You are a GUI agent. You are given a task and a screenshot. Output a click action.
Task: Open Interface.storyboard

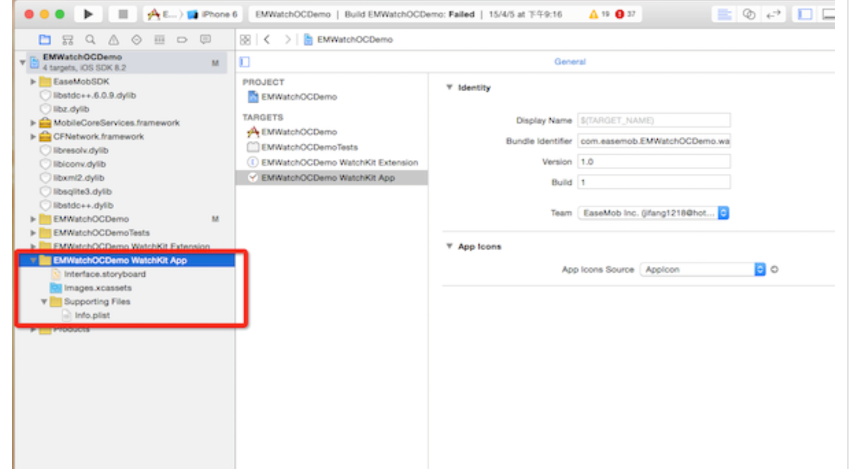[105, 274]
